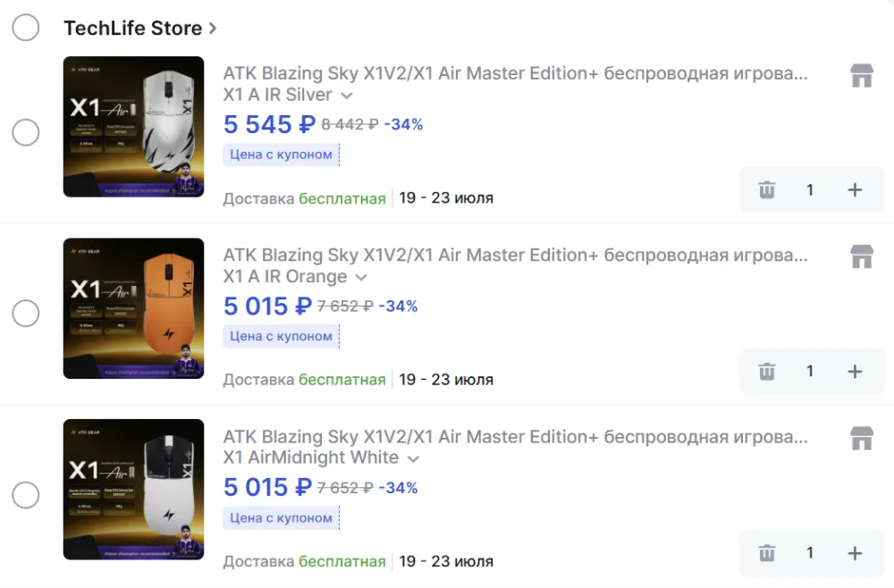The image size is (894, 588).
Task: Open the X1 A IR Orange variant selector
Action: pos(295,276)
